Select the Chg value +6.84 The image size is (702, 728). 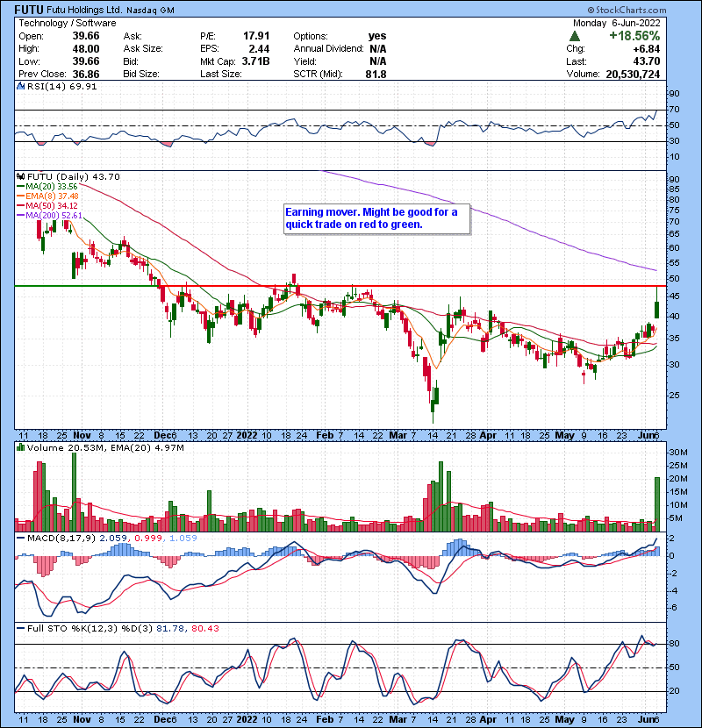[646, 49]
